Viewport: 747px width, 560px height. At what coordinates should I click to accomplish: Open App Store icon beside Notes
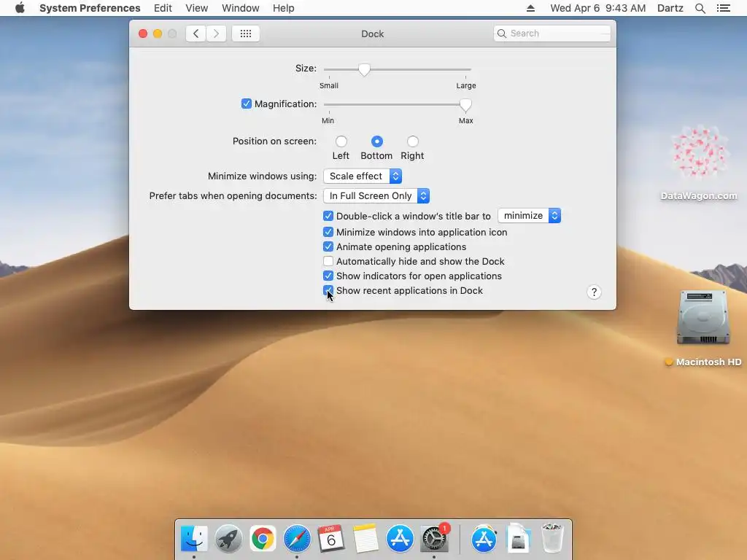pyautogui.click(x=400, y=539)
